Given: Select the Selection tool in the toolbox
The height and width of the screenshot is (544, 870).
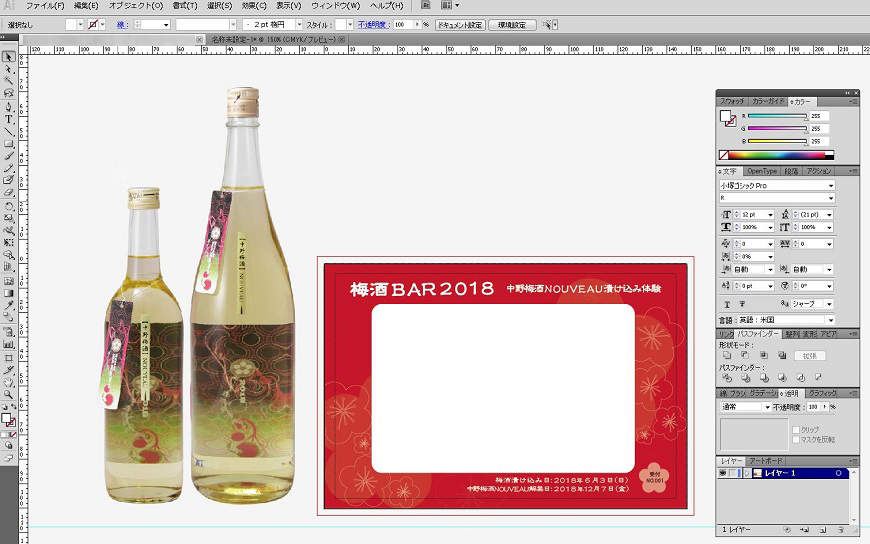Looking at the screenshot, I should [9, 57].
